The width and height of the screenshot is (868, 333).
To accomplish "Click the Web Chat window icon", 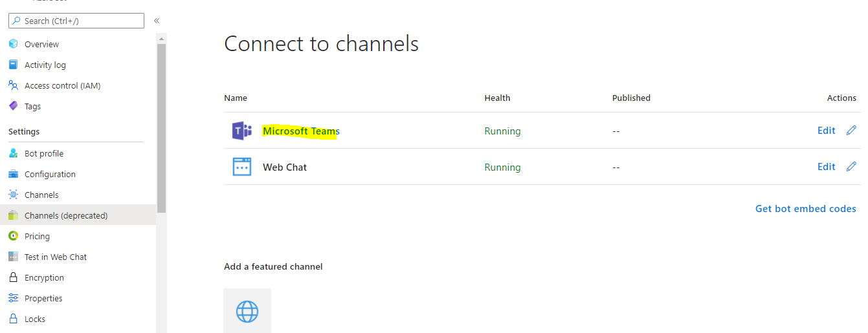I will point(242,167).
